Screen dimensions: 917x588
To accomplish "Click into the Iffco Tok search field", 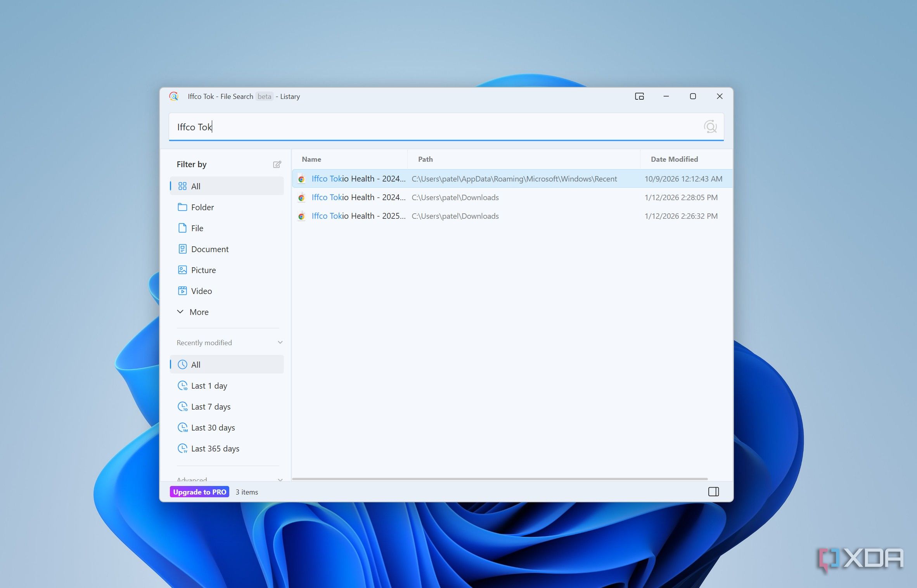I will (446, 127).
